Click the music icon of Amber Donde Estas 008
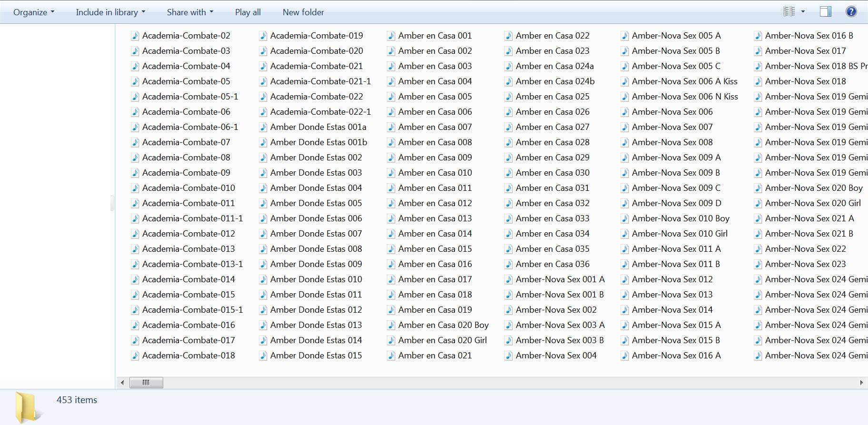 [x=263, y=249]
